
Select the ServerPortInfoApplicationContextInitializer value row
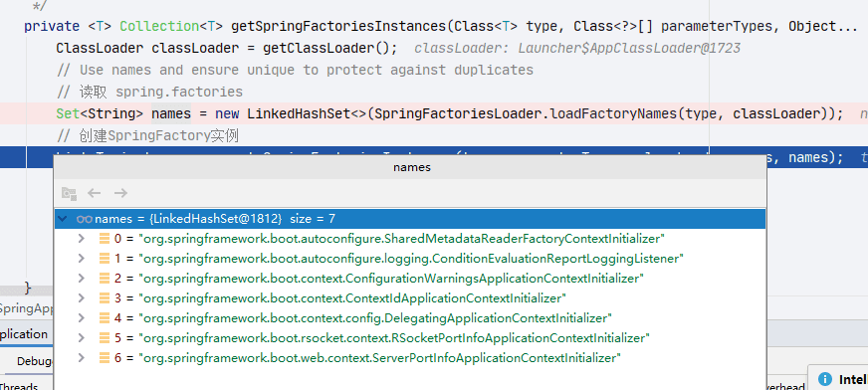[x=410, y=358]
